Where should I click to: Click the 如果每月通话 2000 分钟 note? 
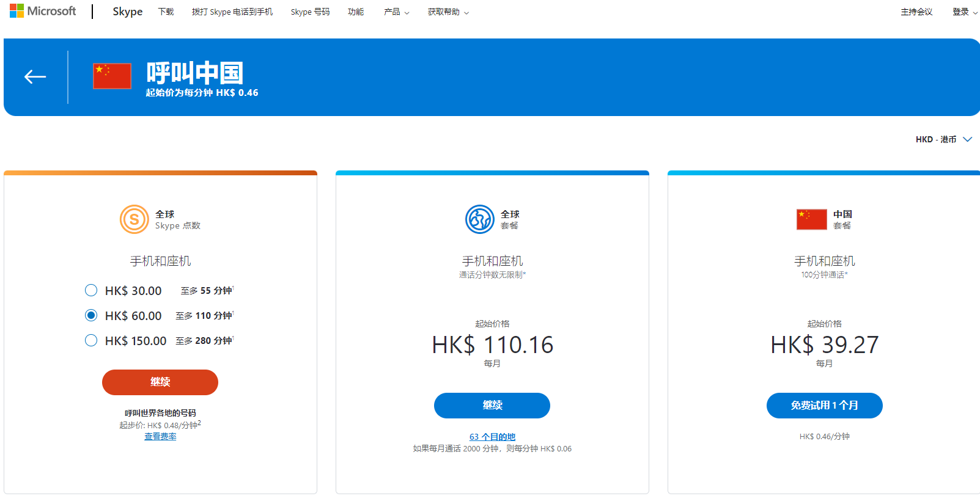[x=492, y=448]
